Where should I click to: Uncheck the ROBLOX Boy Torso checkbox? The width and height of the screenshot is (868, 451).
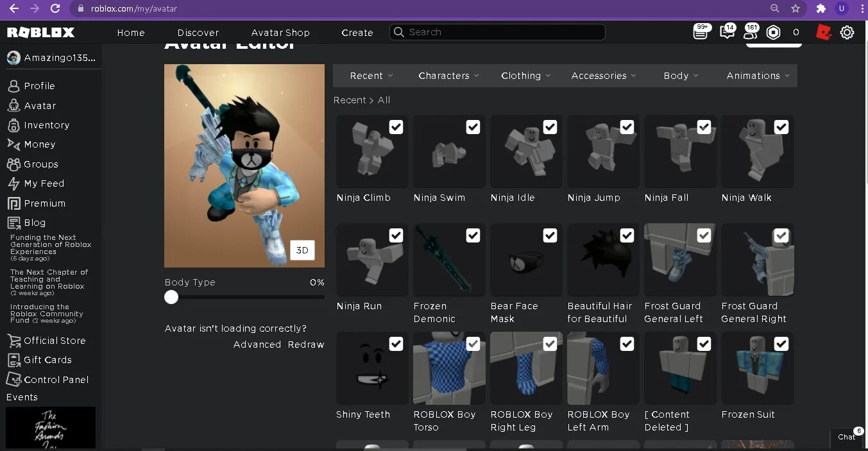(473, 344)
